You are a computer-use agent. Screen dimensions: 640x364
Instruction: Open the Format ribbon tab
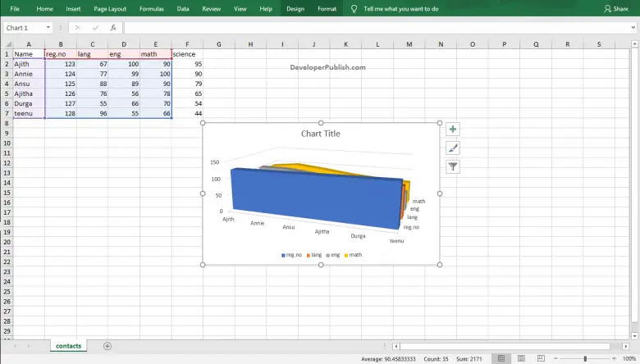[x=327, y=9]
